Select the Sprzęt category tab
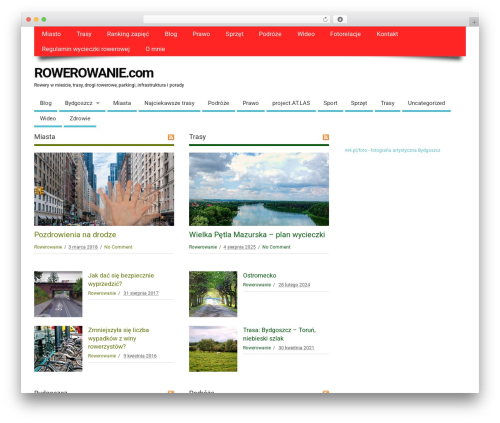 359,103
